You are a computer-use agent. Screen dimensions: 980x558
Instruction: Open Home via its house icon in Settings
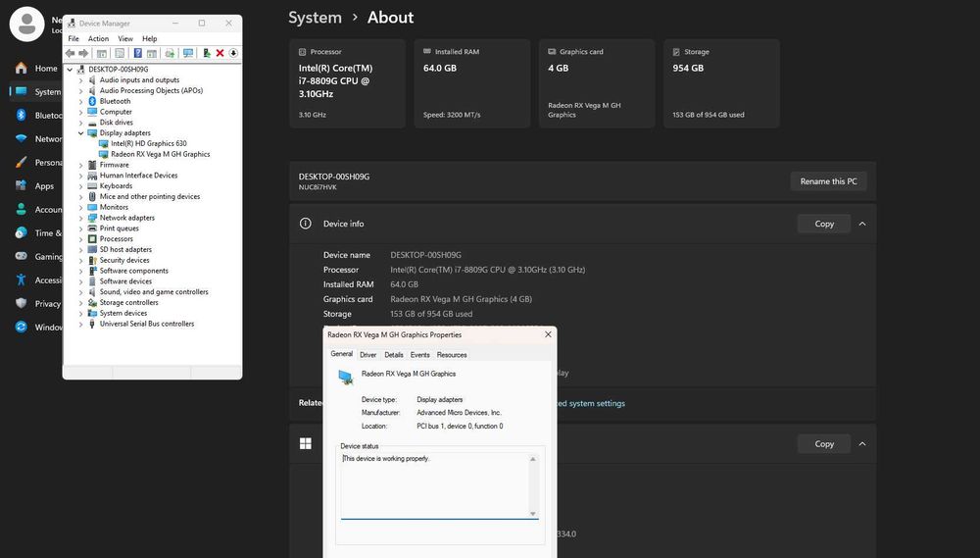click(22, 69)
